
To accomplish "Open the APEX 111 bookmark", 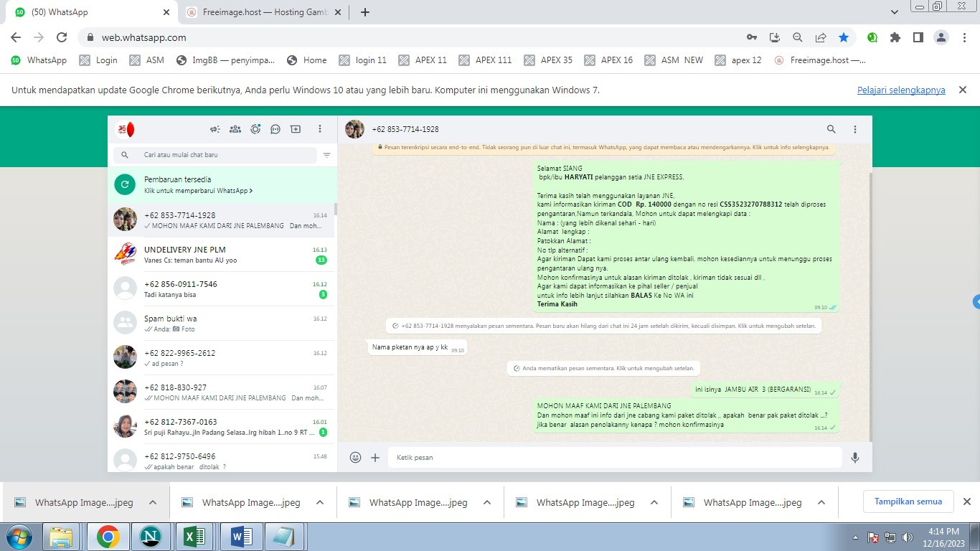I will click(486, 60).
